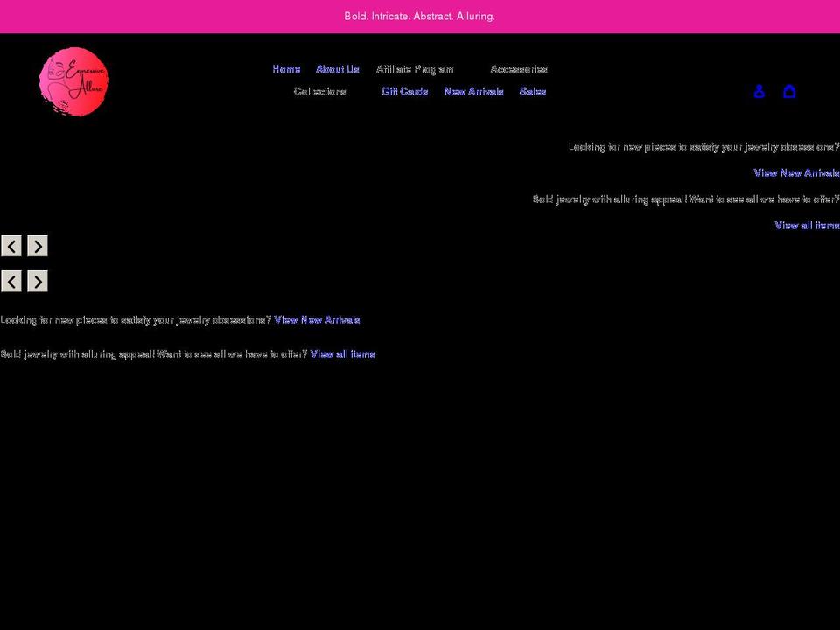This screenshot has width=840, height=630.
Task: Expand the Accessories dropdown
Action: [x=519, y=69]
